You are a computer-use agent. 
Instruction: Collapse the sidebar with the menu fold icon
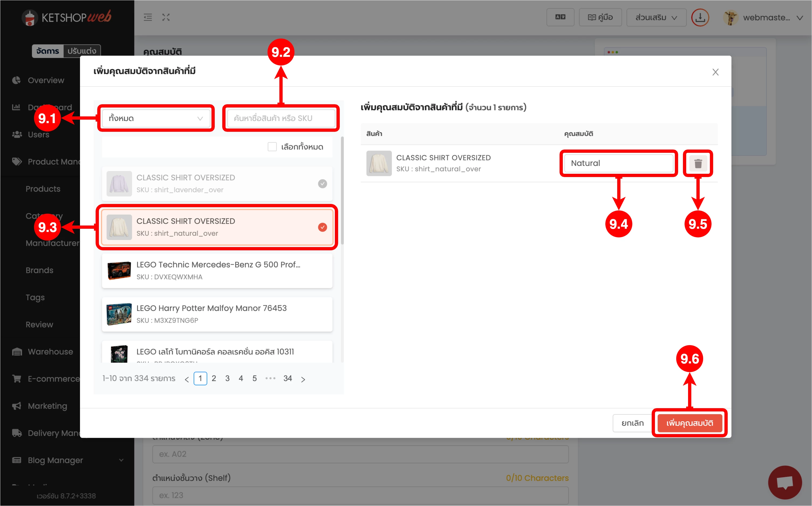point(148,18)
